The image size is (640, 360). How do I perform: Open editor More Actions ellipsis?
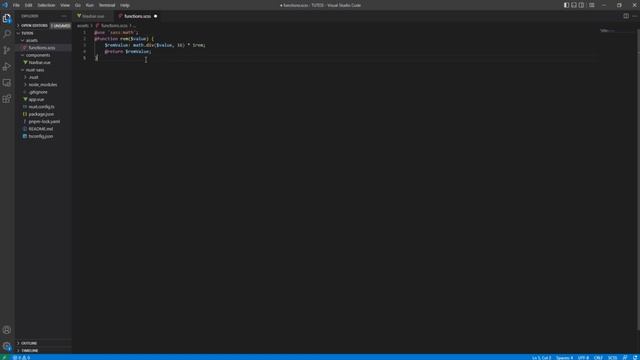pos(635,16)
